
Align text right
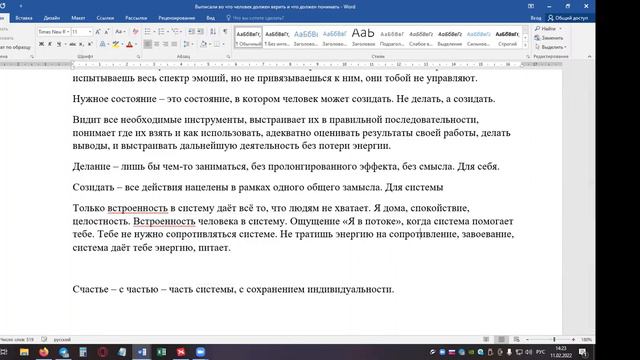[165, 44]
